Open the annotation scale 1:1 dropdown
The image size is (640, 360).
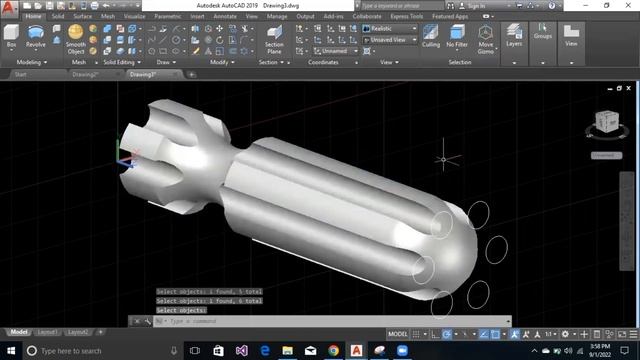(x=551, y=334)
